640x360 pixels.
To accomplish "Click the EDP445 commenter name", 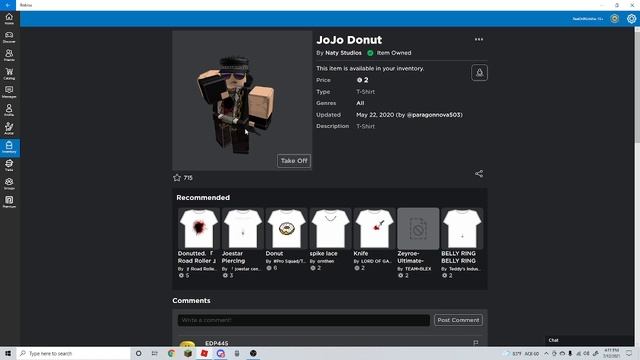I will [217, 343].
